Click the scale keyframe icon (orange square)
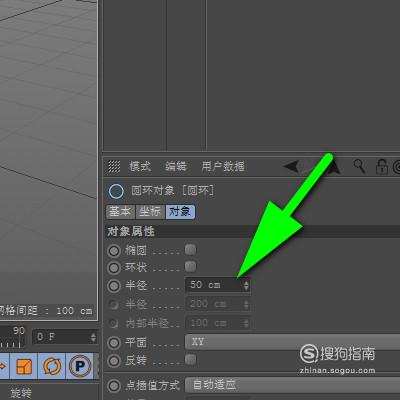Screen dimensions: 400x400 24,366
